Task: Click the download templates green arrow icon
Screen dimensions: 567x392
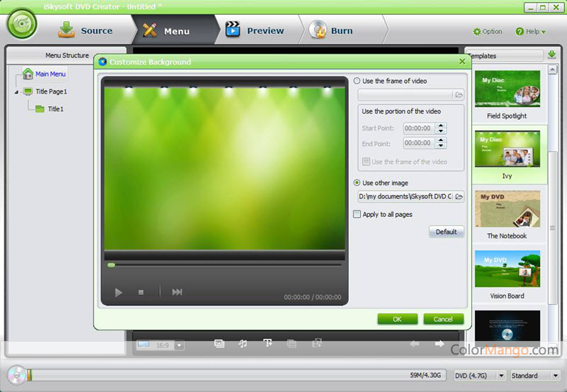Action: pos(551,55)
